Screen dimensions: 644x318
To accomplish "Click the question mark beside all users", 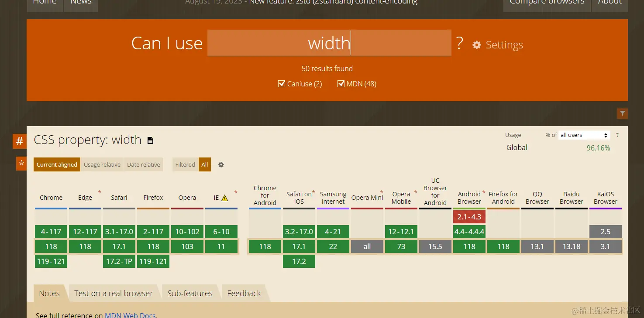I will [617, 135].
